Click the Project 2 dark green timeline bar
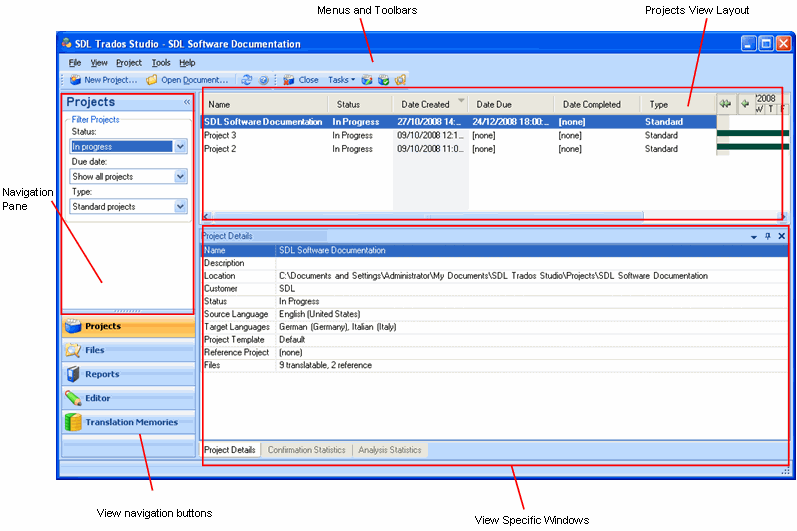 click(753, 146)
